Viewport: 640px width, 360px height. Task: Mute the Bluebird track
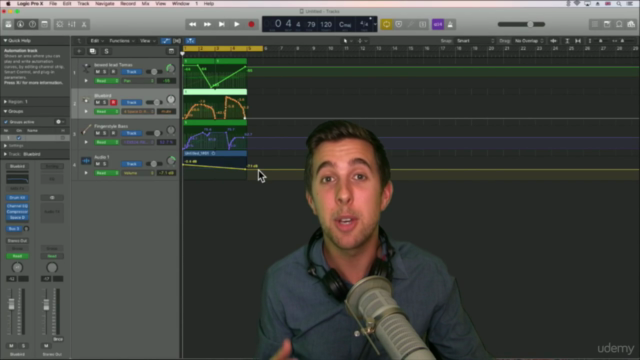[98, 102]
